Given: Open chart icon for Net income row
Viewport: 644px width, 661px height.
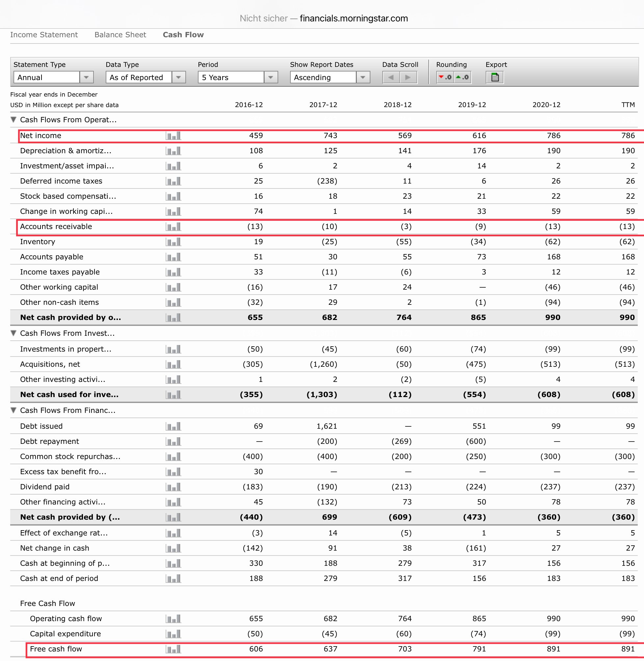Looking at the screenshot, I should click(x=173, y=136).
